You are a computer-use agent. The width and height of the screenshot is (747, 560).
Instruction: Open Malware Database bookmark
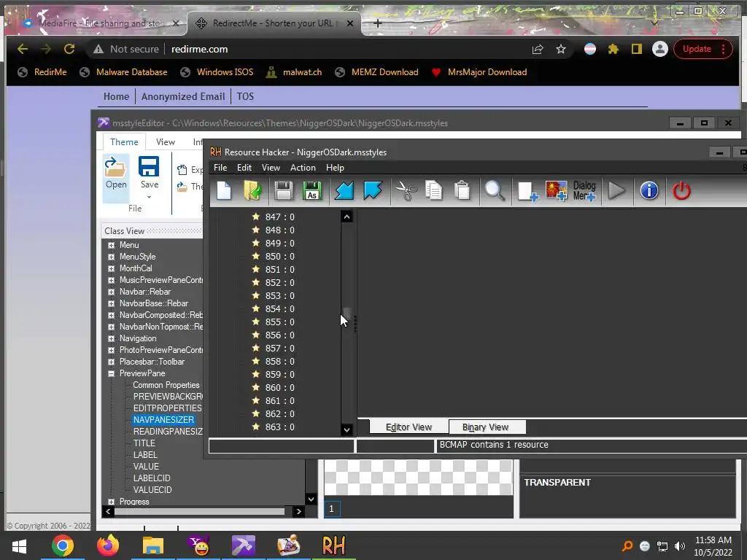pyautogui.click(x=124, y=72)
